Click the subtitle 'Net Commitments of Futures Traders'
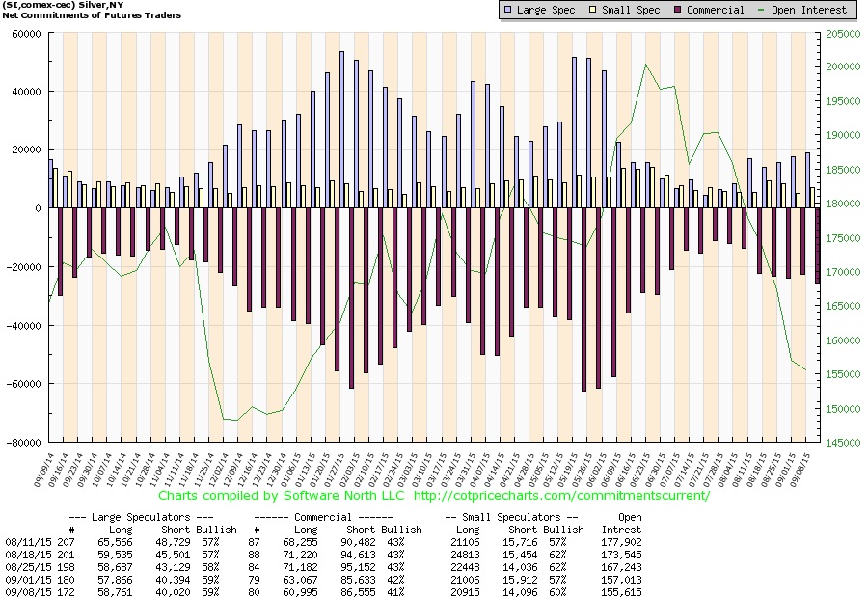 click(x=92, y=15)
